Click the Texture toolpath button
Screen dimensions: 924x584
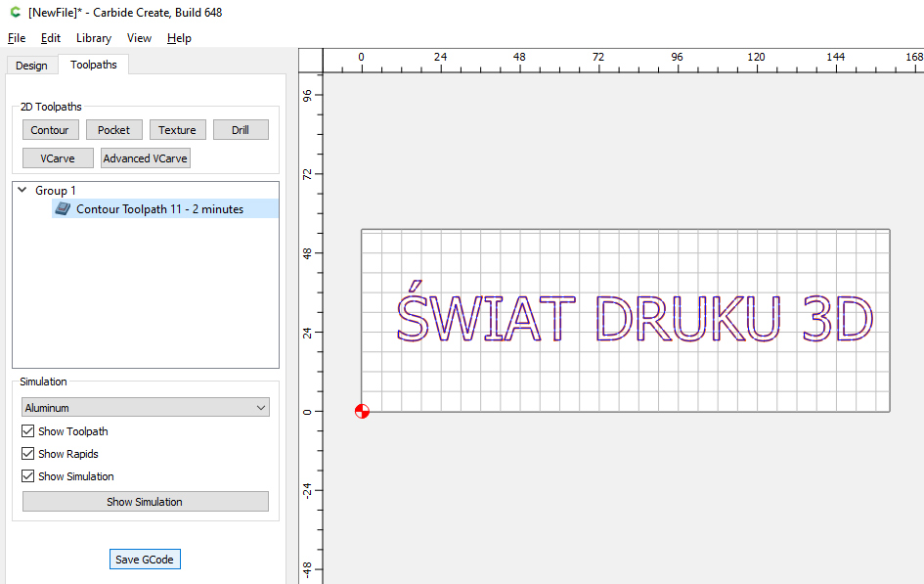[177, 130]
